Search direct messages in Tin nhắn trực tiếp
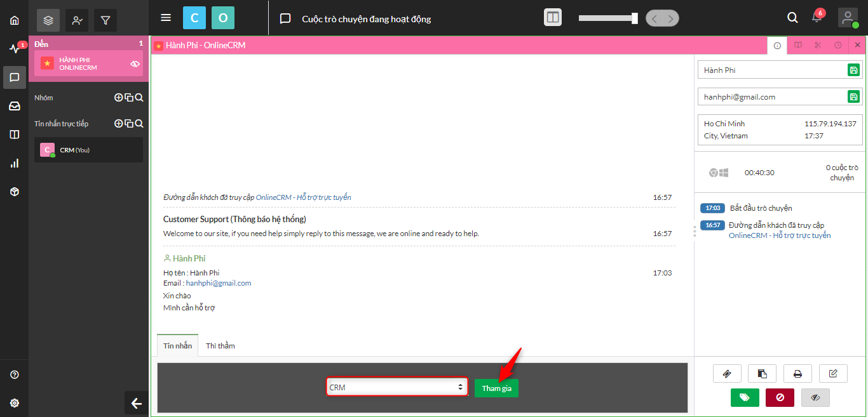This screenshot has height=417, width=868. 139,124
